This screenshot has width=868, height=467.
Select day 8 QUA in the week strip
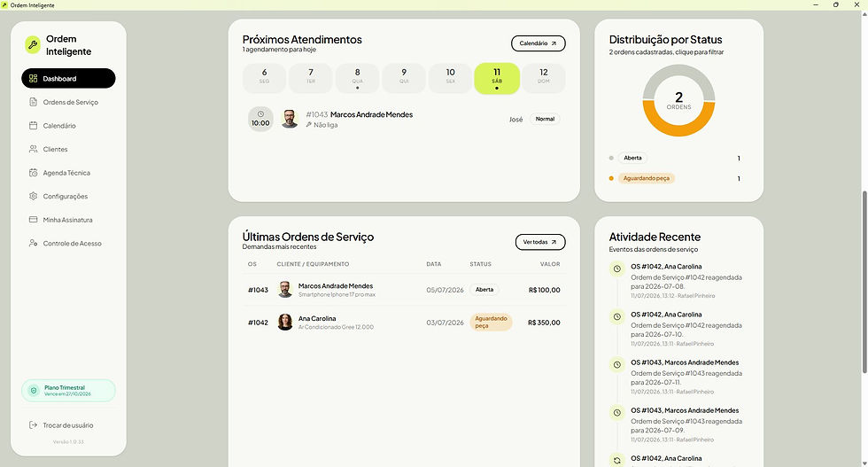point(357,78)
